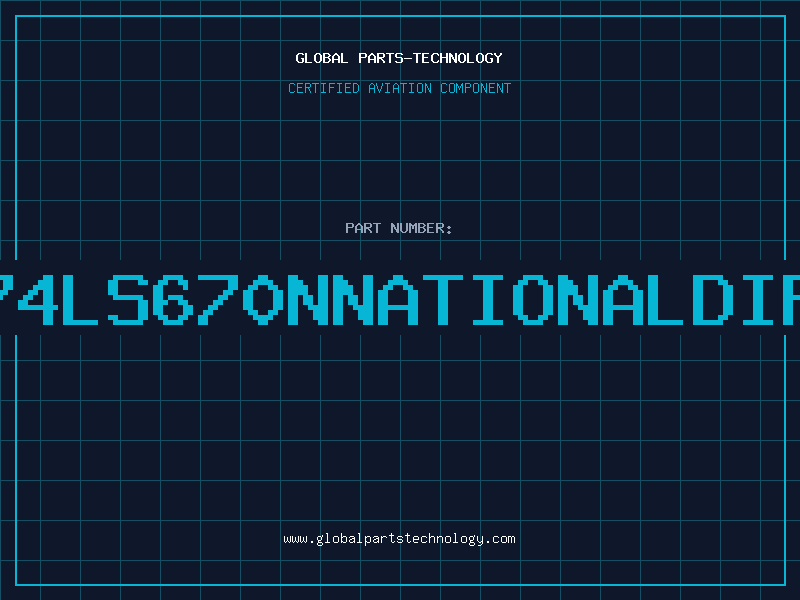
Task: Click the CERTIFIED AVIATION COMPONENT subtitle
Action: pyautogui.click(x=399, y=88)
